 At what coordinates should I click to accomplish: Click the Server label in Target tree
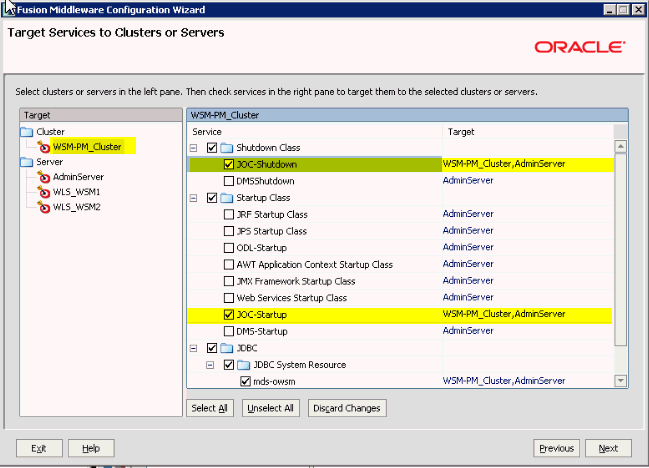(50, 162)
